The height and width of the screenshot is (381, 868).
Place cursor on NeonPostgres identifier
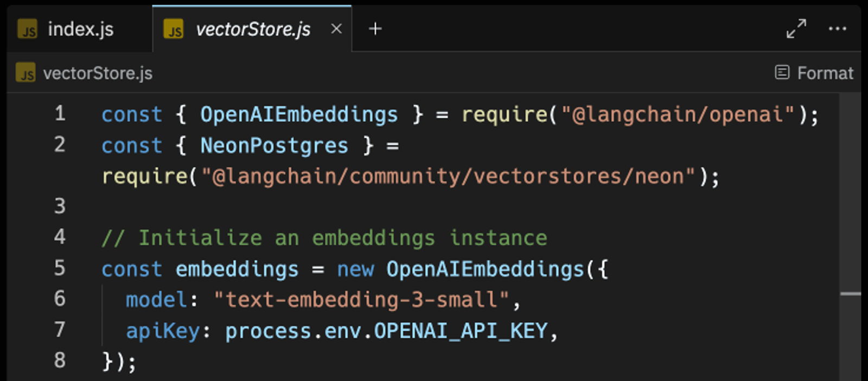click(x=274, y=146)
